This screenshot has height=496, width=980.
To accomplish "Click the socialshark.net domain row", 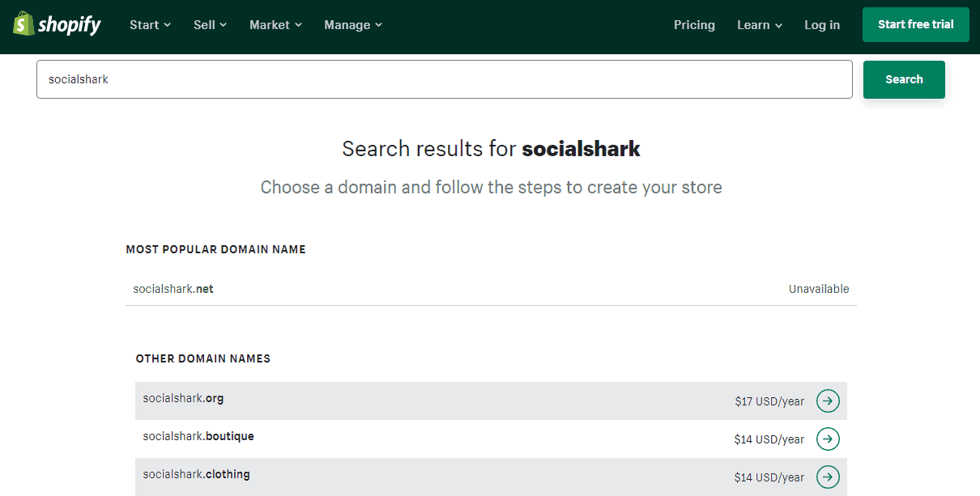I will click(491, 289).
